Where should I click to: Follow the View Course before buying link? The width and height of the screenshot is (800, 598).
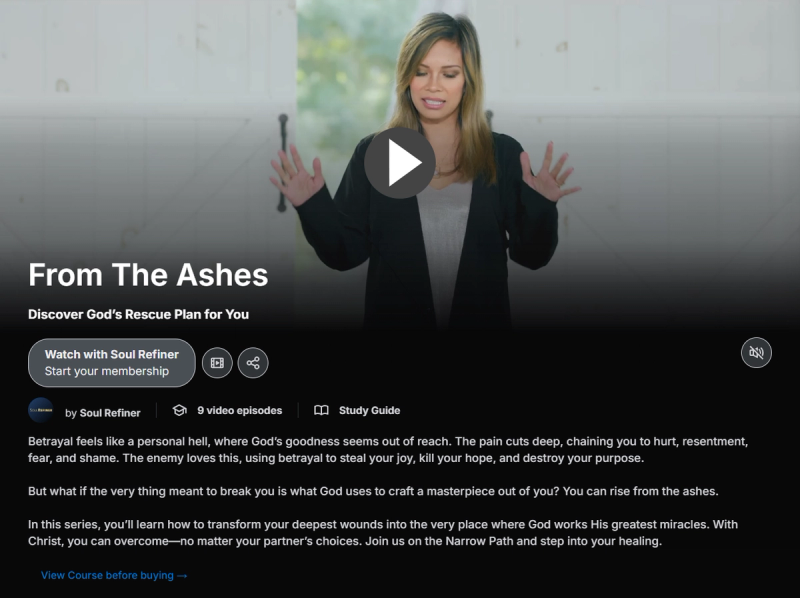click(x=114, y=575)
